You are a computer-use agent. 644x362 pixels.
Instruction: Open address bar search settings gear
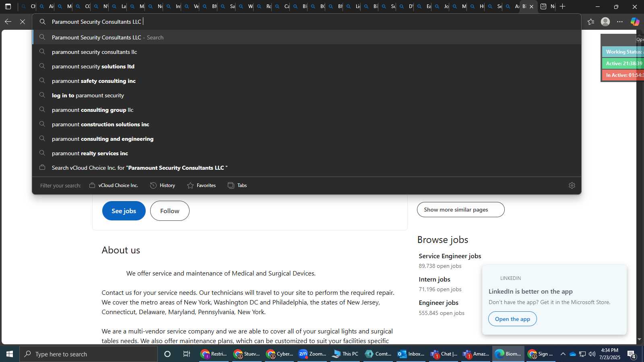pos(572,185)
